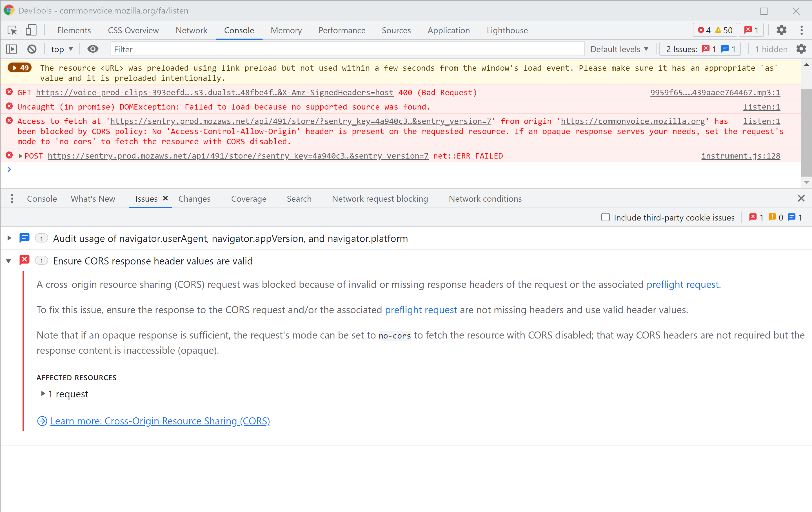Click the console vertical scrollbar thumb
Screen dimensions: 812x512
[806, 132]
